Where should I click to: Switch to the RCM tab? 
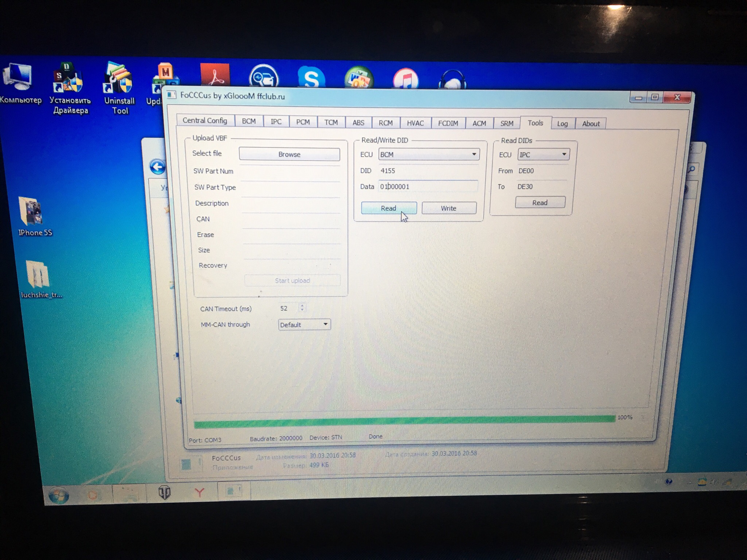[386, 123]
